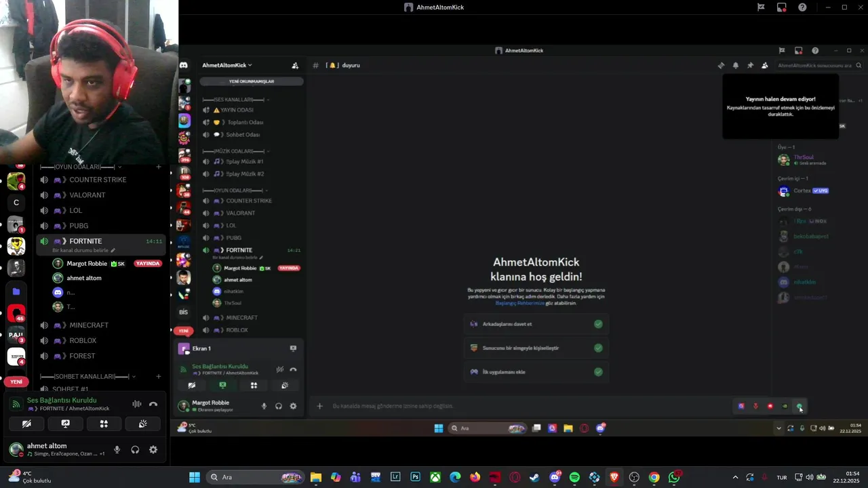
Task: Open noise suppression waveform icon, left panel
Action: [x=136, y=404]
